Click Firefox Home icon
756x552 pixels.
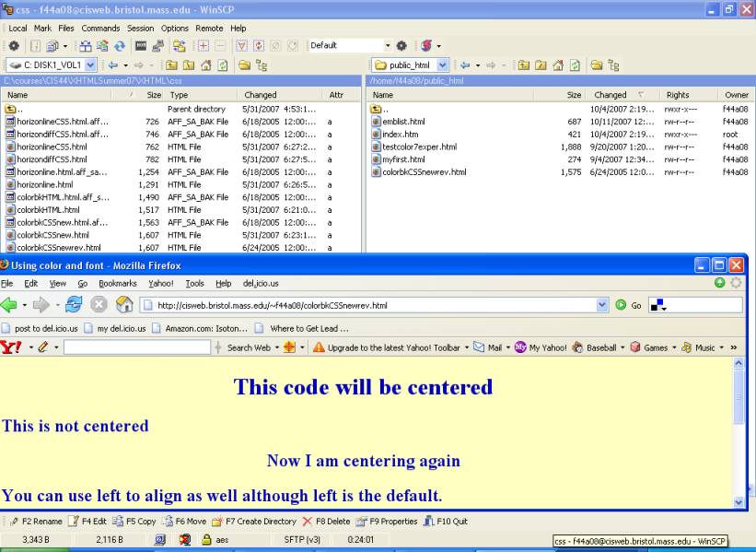[x=124, y=305]
